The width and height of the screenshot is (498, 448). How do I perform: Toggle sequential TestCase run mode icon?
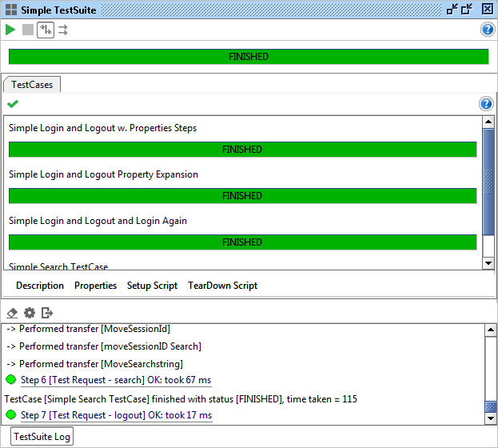(x=46, y=30)
